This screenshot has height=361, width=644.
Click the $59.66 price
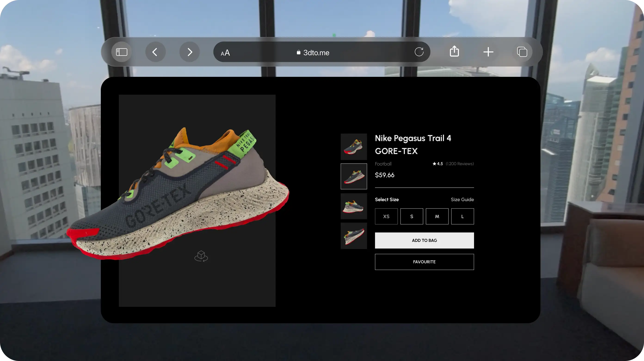(x=385, y=175)
